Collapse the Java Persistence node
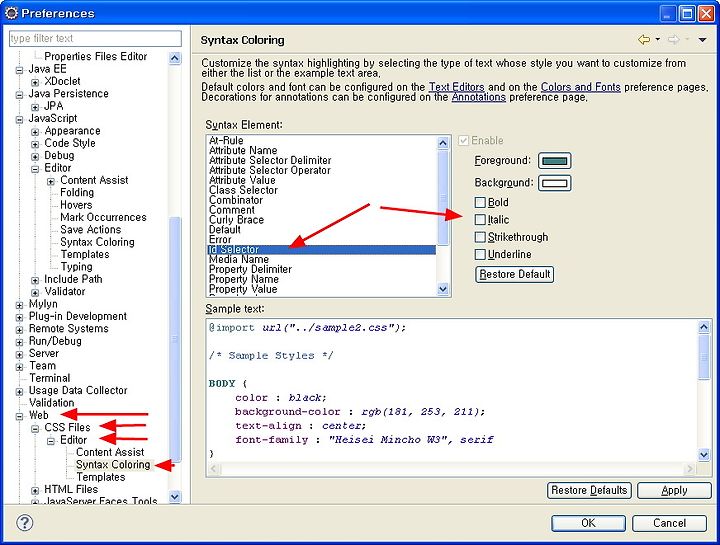Screen dimensions: 720x545 19,95
